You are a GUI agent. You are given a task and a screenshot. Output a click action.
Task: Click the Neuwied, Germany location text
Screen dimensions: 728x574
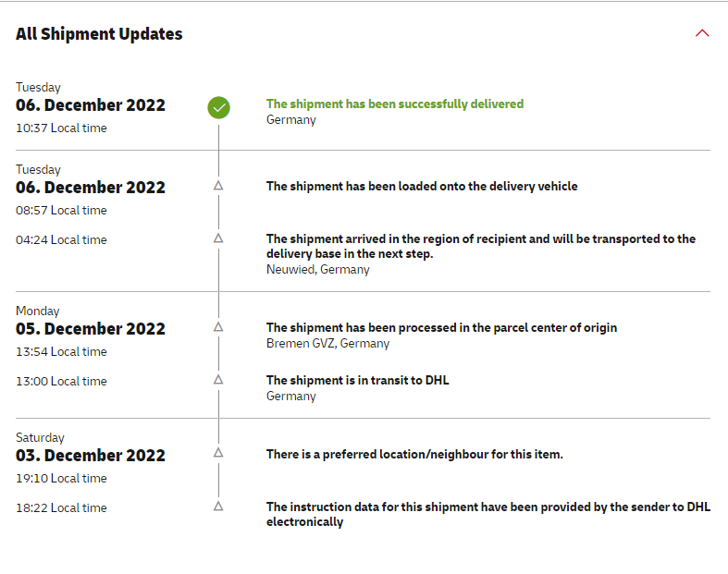(x=317, y=270)
